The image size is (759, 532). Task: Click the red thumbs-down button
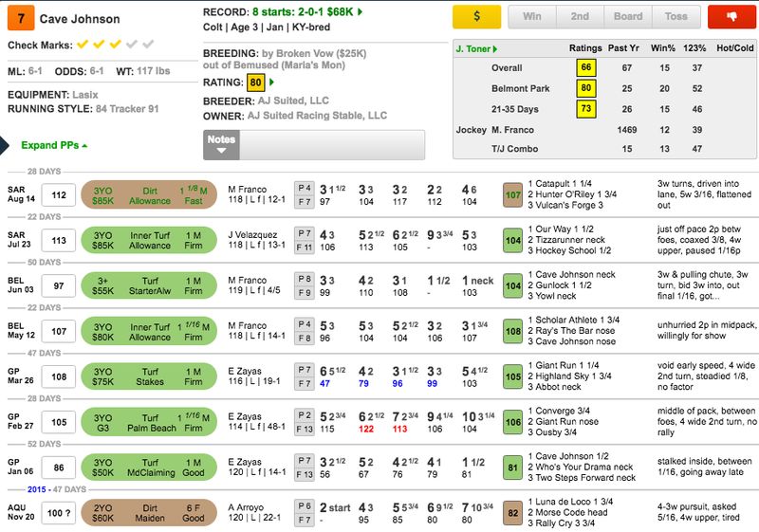pyautogui.click(x=732, y=17)
